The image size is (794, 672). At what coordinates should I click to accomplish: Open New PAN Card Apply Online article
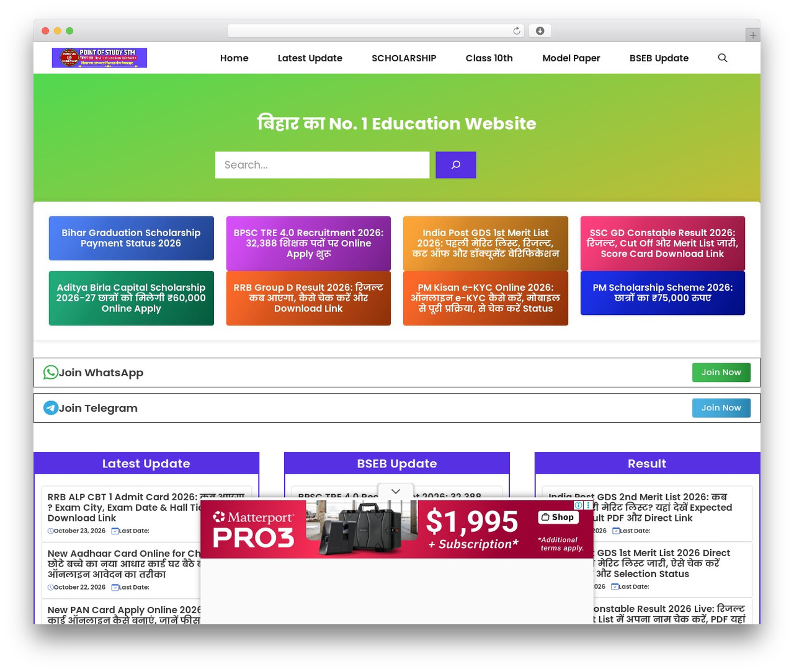[x=124, y=615]
